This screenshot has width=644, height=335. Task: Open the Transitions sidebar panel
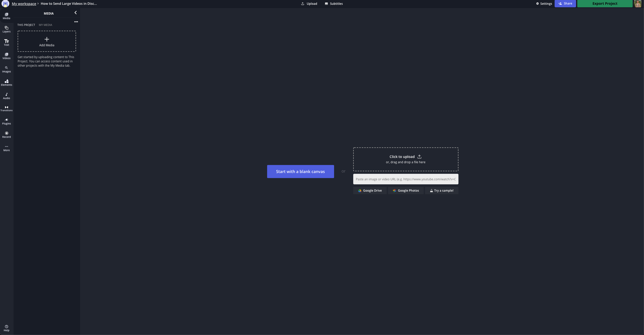click(x=7, y=108)
